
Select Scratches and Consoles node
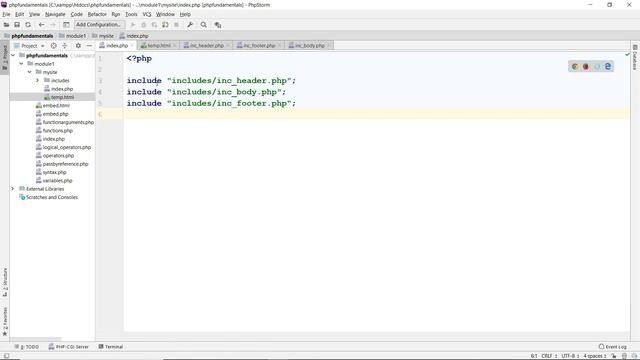coord(49,197)
